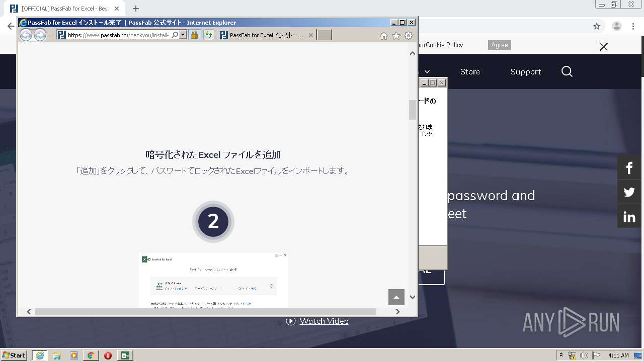Click the Internet Explorer forward arrow
Viewport: 644px width, 362px height.
40,35
